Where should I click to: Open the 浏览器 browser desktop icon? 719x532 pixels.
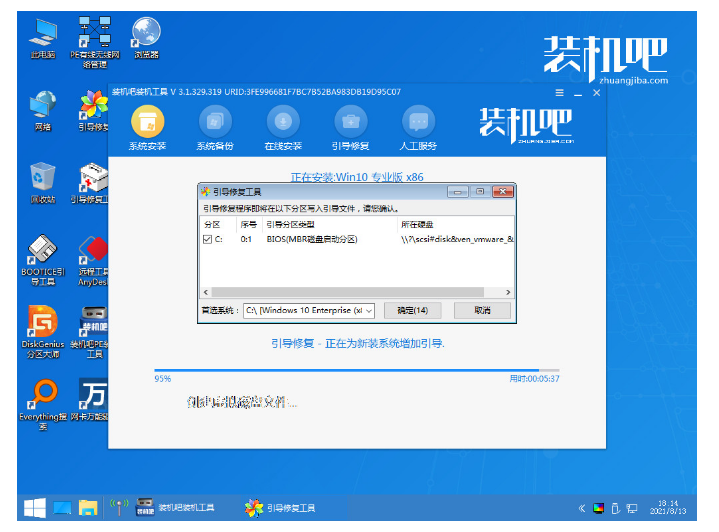[x=147, y=35]
